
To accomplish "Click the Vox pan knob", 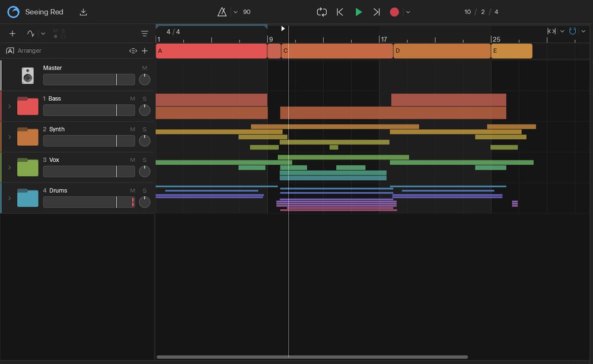I will [145, 171].
